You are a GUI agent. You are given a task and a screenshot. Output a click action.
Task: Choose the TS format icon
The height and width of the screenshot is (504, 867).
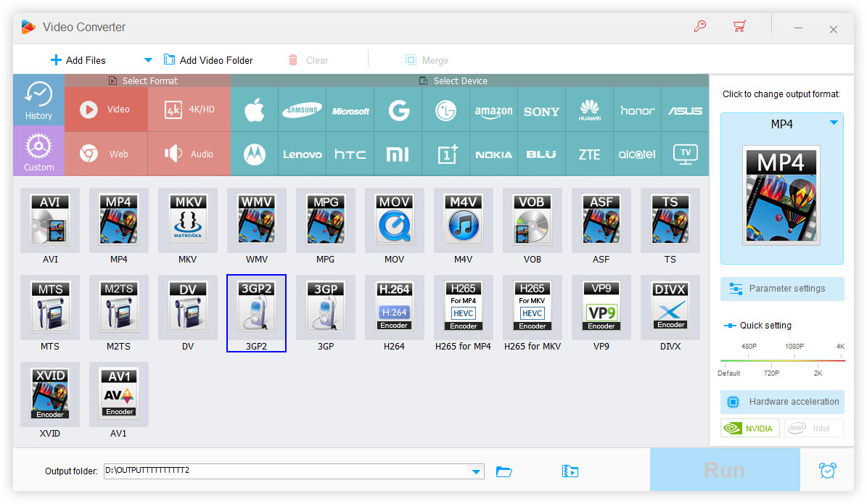pos(670,220)
